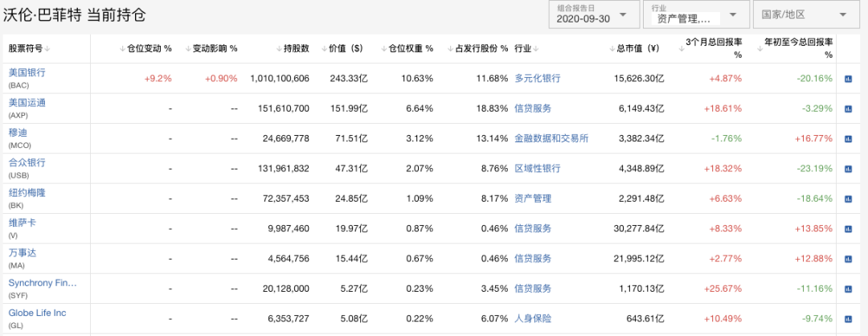Open 美国运通 stock link
Viewport: 868px width, 336px height.
pos(27,102)
